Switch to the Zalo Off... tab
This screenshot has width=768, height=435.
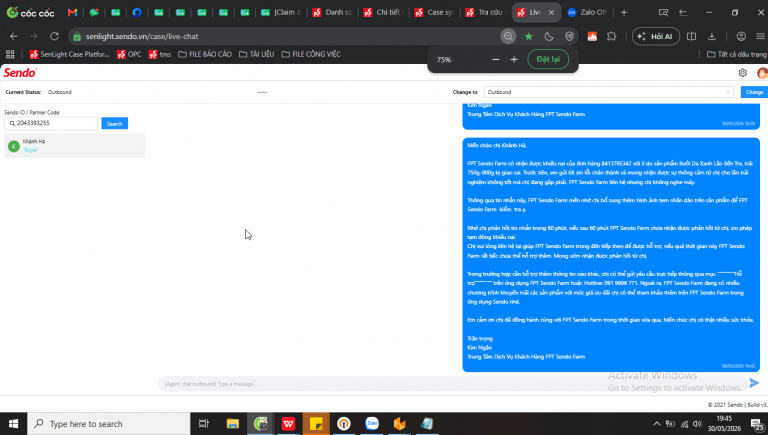tap(587, 12)
